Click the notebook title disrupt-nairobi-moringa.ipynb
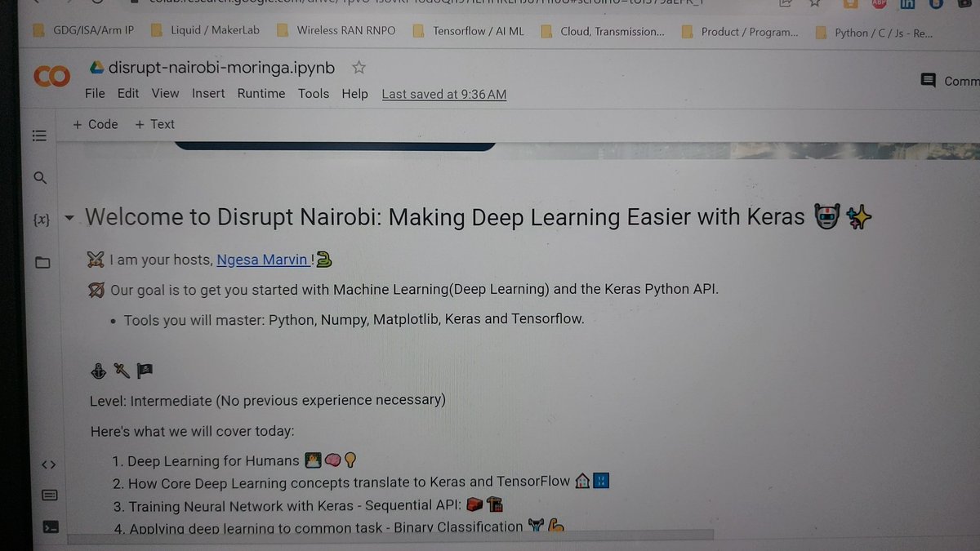This screenshot has height=551, width=980. pyautogui.click(x=221, y=68)
